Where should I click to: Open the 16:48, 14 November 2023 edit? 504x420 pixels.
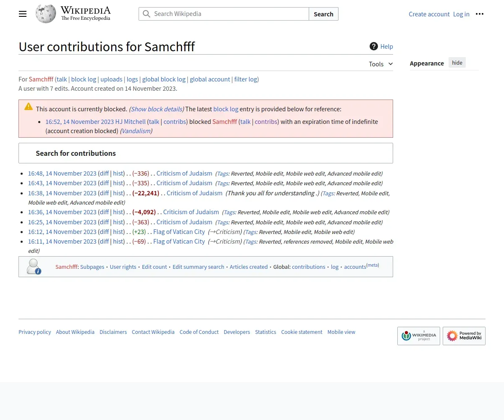tap(62, 173)
